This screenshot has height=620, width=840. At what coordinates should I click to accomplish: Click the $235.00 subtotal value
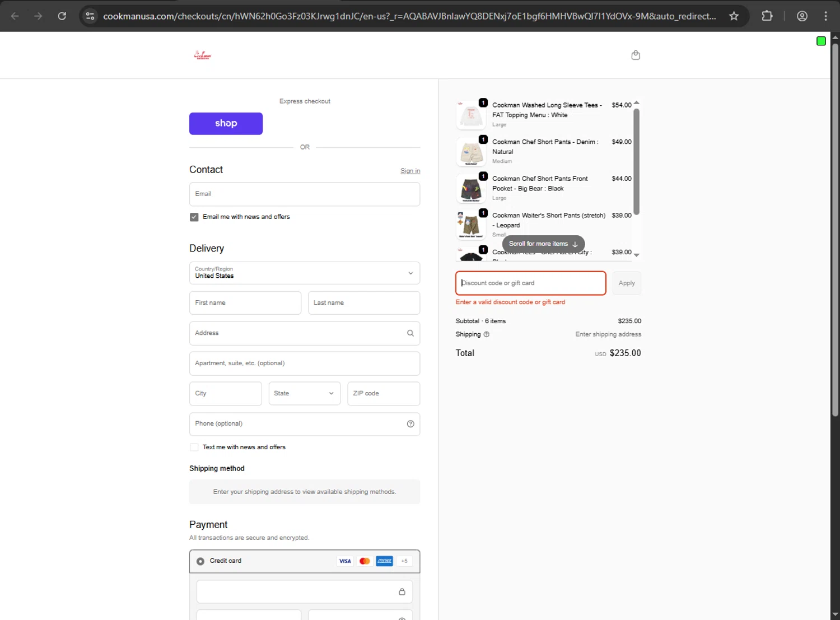pyautogui.click(x=629, y=321)
